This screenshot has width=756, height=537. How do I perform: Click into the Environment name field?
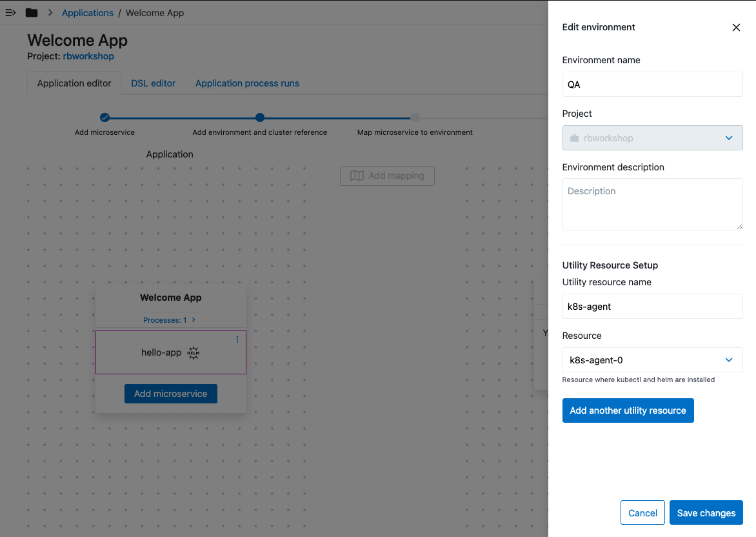(x=652, y=85)
